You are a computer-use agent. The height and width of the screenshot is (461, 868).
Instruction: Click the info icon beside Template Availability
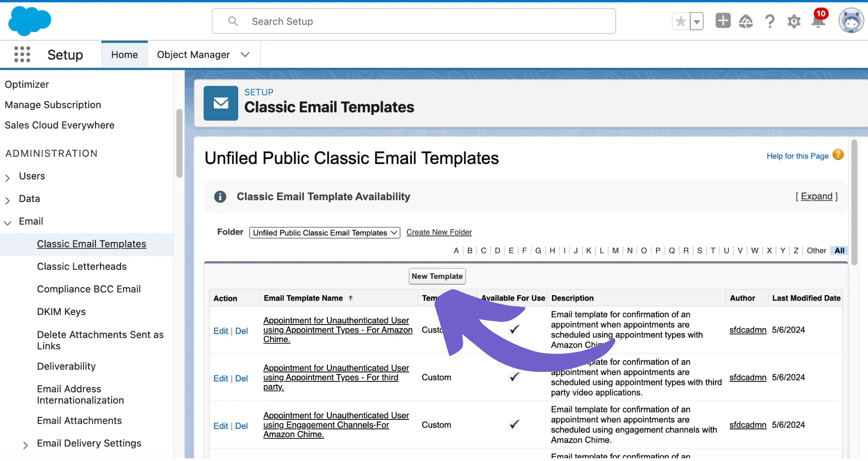(x=220, y=197)
